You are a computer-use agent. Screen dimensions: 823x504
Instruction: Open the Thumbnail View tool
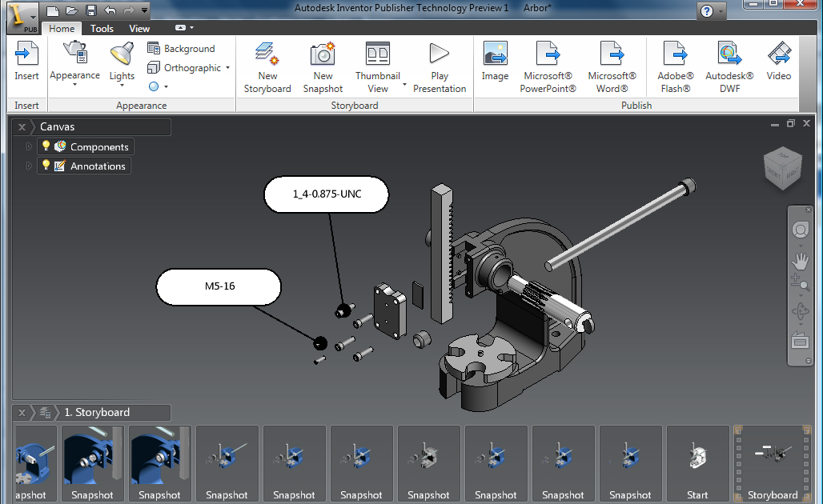[377, 66]
